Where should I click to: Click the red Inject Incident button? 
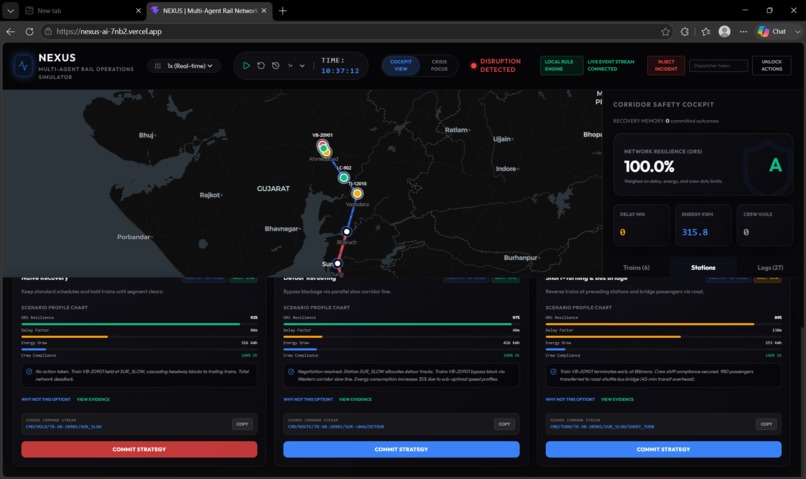[x=666, y=65]
